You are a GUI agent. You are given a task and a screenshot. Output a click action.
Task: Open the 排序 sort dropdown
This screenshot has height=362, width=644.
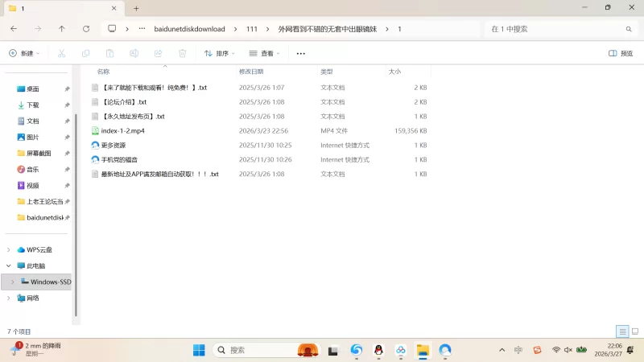point(219,53)
